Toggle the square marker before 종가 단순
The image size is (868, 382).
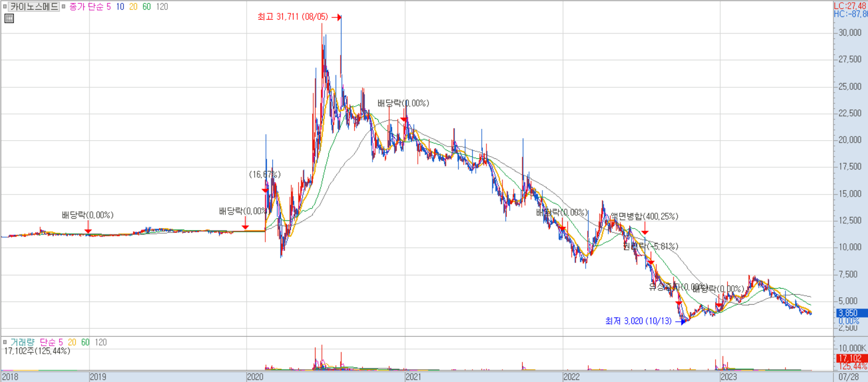click(x=64, y=7)
